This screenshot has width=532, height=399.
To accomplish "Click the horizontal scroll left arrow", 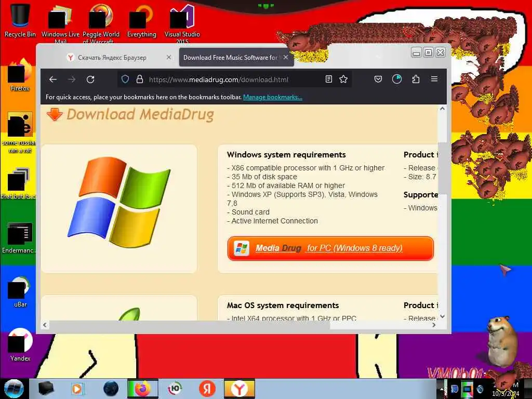I will pos(45,325).
